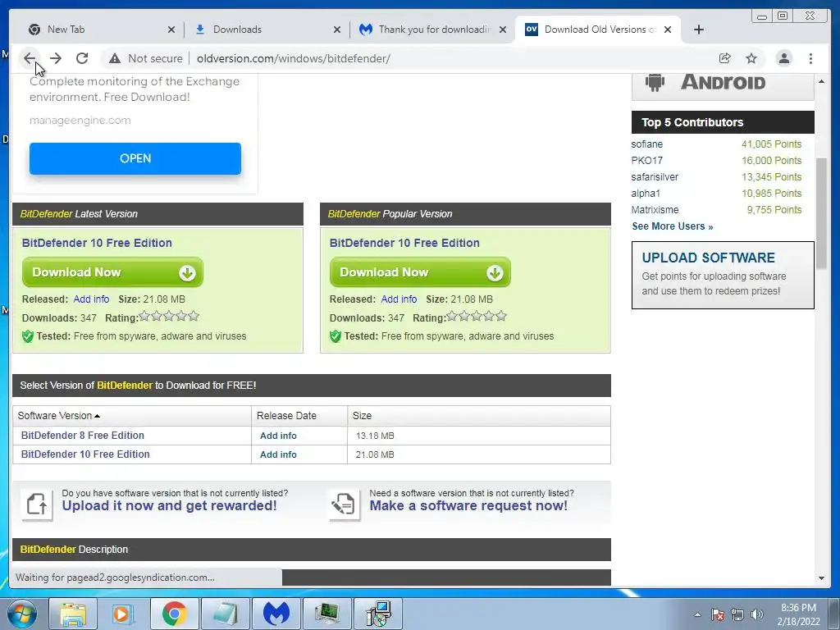Click the Chrome taskbar icon
Image resolution: width=840 pixels, height=630 pixels.
[174, 614]
